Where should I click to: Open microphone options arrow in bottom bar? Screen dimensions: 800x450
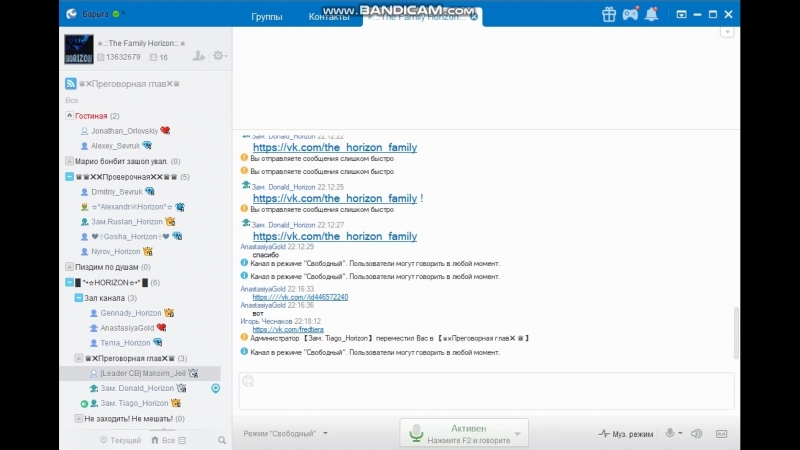click(x=680, y=433)
